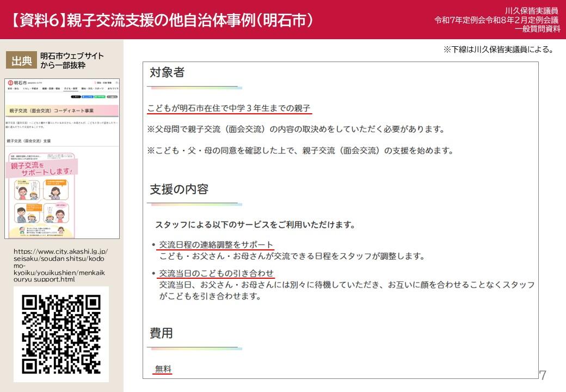Image resolution: width=566 pixels, height=392 pixels.
Task: Click the 親子交流をサポートします pink banner
Action: (x=42, y=168)
